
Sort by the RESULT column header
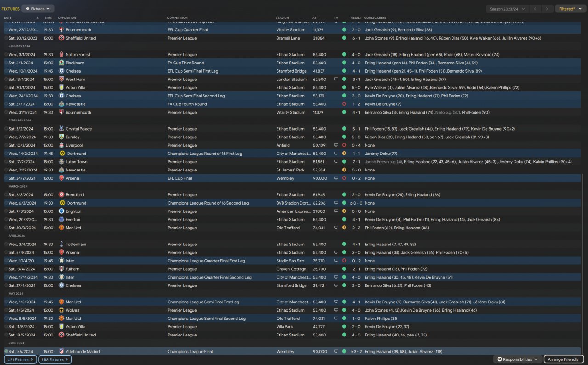tap(356, 18)
